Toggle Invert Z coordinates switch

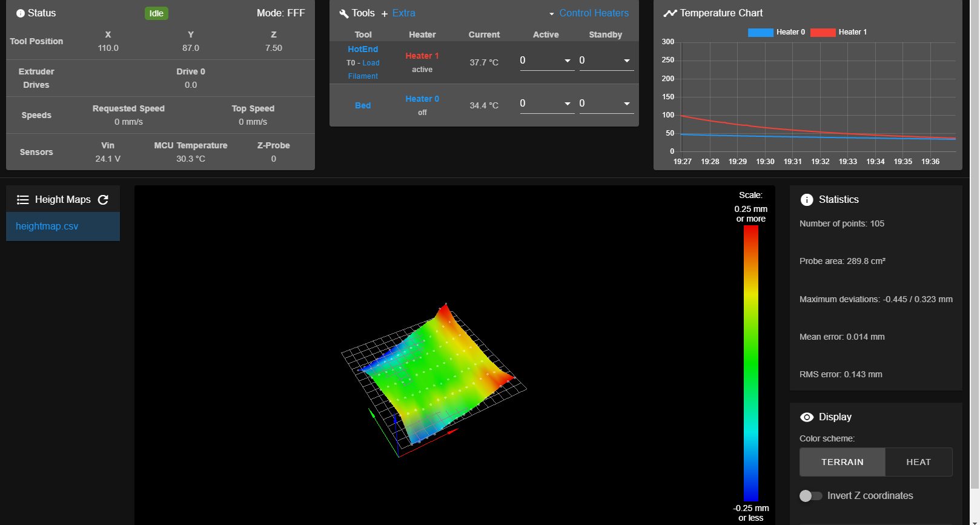coord(810,496)
